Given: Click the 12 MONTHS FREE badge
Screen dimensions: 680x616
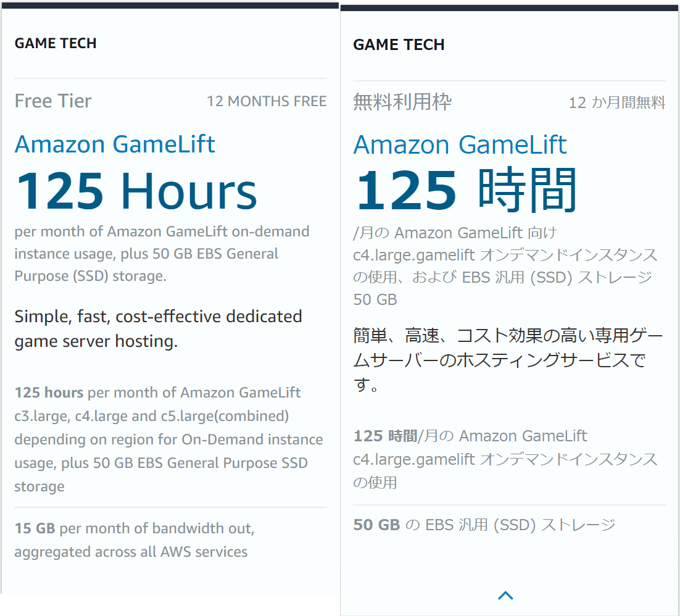Looking at the screenshot, I should coord(267,101).
